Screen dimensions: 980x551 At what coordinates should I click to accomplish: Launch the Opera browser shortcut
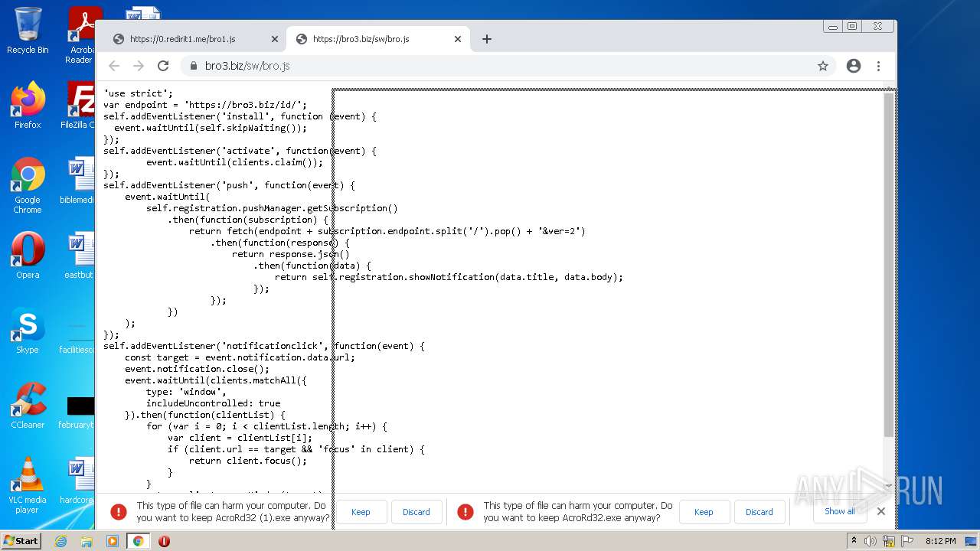[x=28, y=256]
